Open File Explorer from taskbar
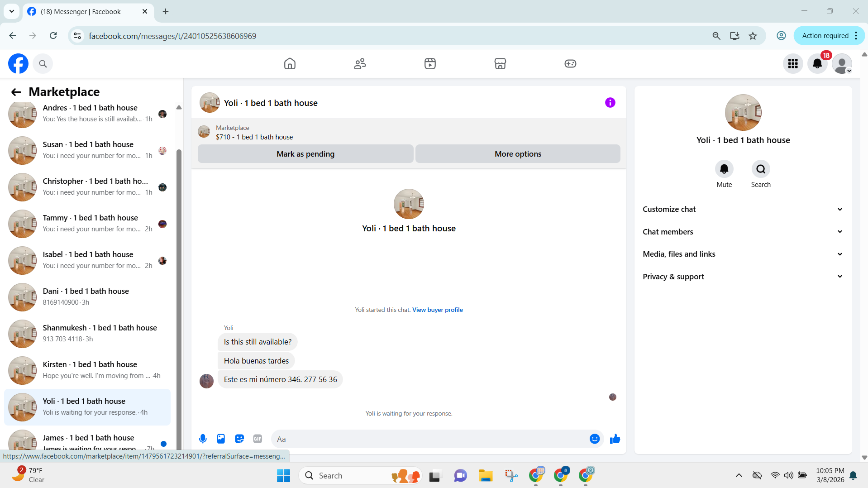The image size is (868, 488). point(485,475)
